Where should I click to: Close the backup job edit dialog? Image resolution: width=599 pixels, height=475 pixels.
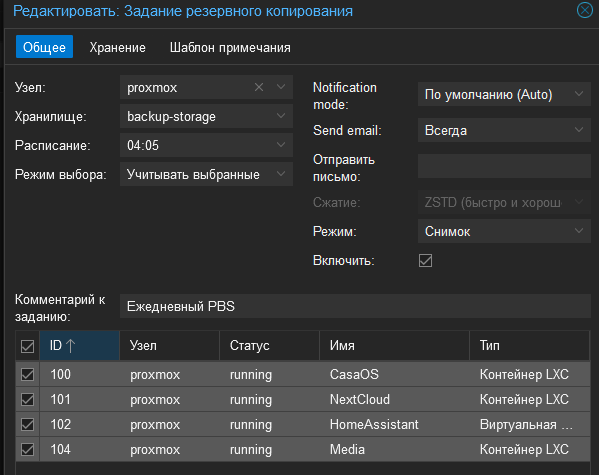[x=584, y=10]
